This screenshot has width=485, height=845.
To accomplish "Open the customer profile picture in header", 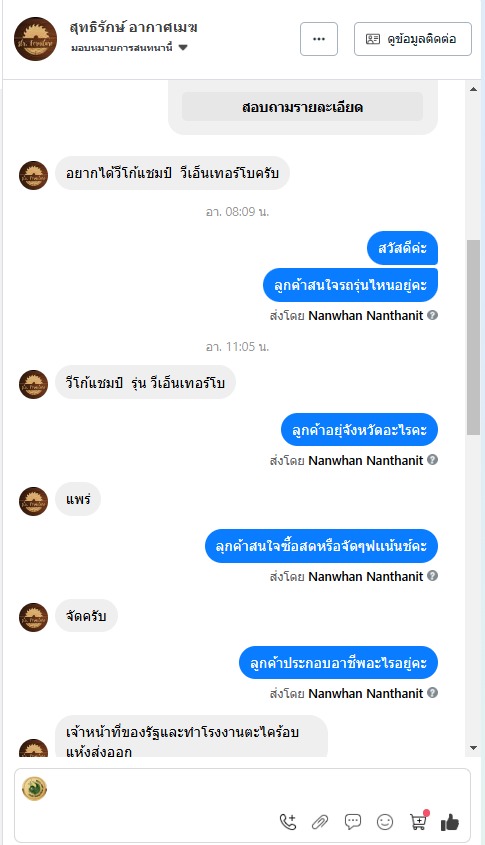I will (x=36, y=39).
